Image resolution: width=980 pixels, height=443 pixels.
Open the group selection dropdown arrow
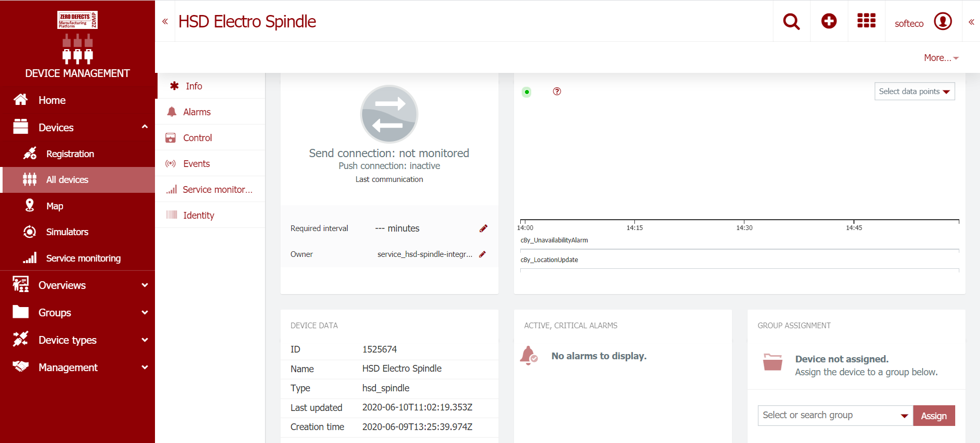click(905, 416)
